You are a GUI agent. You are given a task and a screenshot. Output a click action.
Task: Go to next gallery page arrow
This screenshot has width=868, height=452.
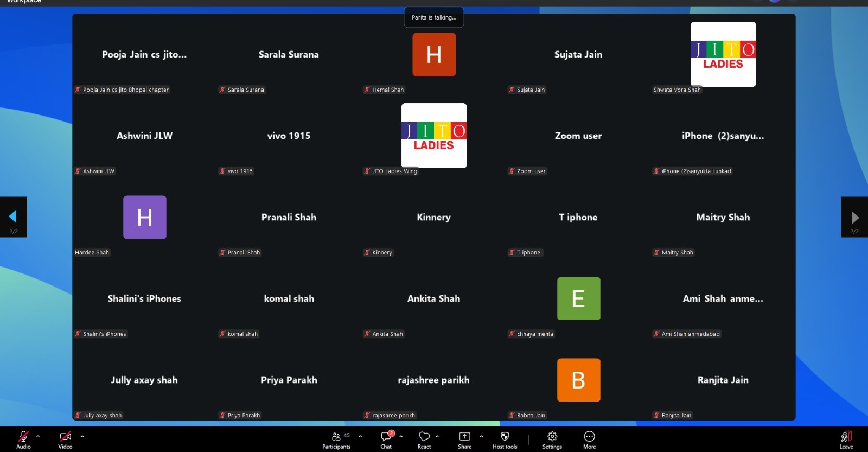click(x=854, y=217)
